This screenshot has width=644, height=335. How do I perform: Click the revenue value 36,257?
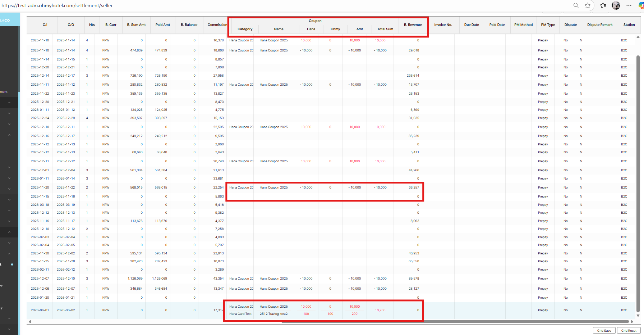coord(414,187)
